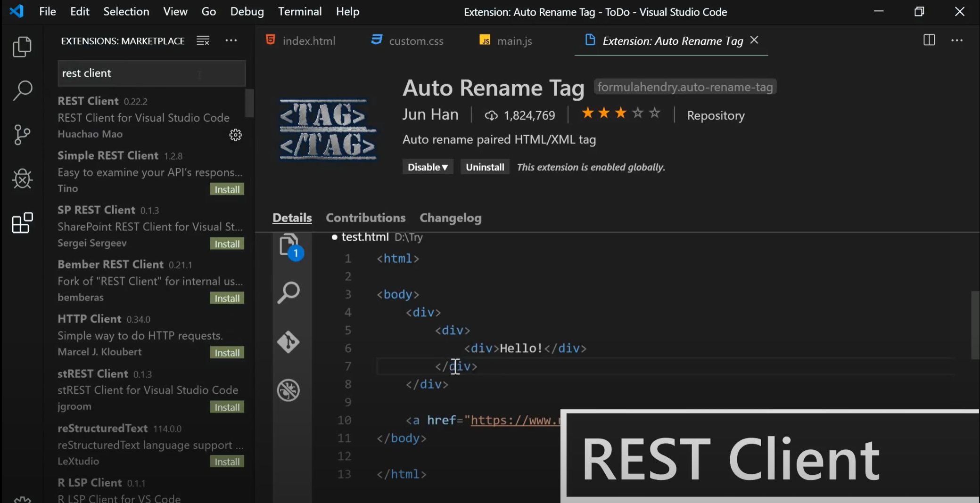Open the Repository link

coord(716,115)
